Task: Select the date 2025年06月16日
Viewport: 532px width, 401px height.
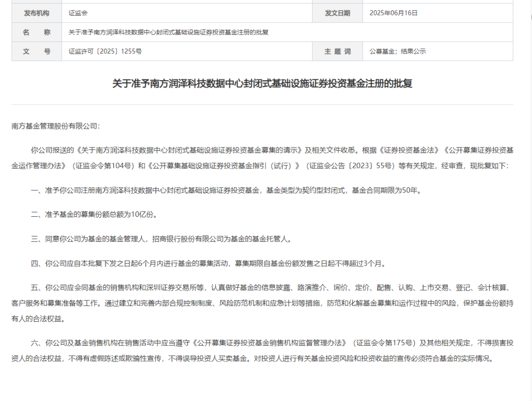Action: (x=393, y=13)
